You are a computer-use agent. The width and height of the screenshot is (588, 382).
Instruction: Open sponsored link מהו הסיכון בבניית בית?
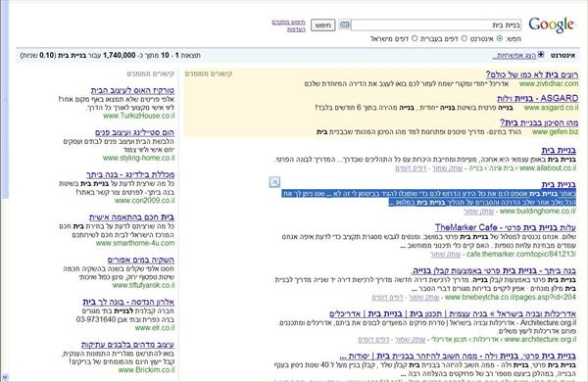[x=539, y=122]
